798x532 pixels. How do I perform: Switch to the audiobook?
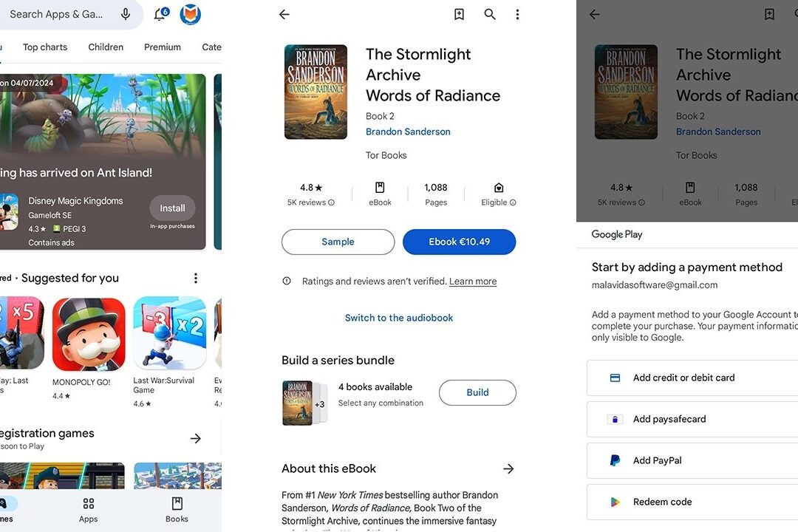tap(398, 318)
